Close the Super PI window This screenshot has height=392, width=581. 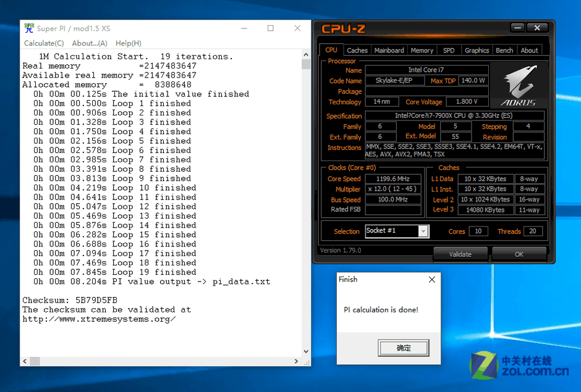click(x=297, y=28)
